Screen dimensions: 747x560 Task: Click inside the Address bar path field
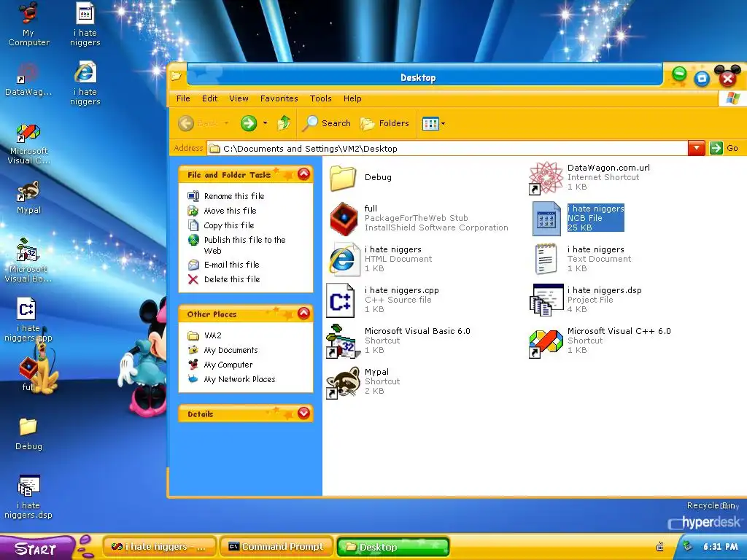click(x=447, y=149)
